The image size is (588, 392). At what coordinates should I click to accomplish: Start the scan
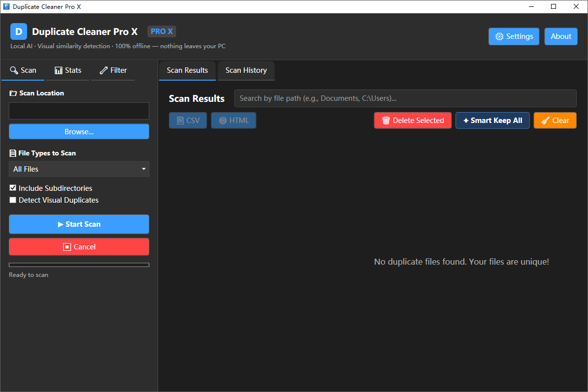(x=79, y=224)
